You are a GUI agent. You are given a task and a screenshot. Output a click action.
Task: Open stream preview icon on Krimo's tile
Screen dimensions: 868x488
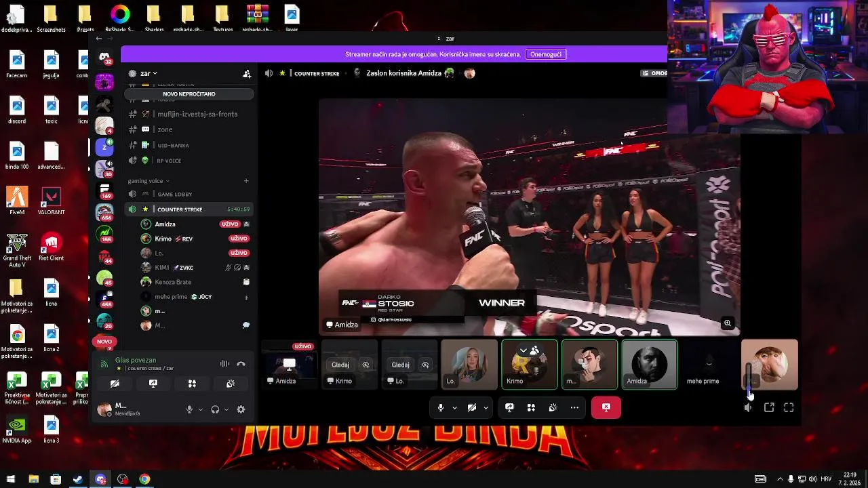coord(366,365)
